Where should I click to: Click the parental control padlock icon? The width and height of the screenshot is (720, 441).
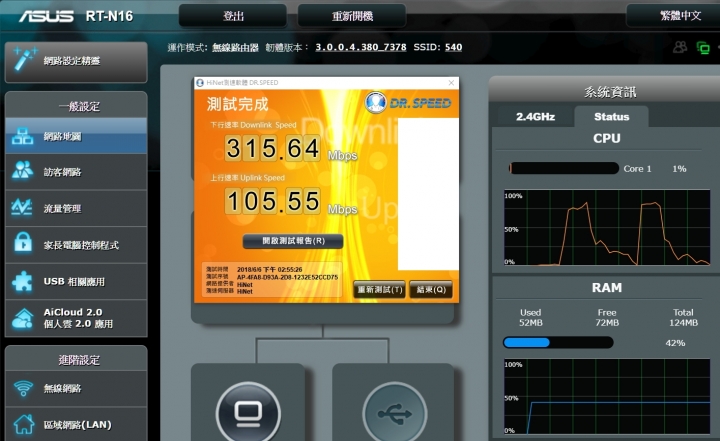point(22,242)
